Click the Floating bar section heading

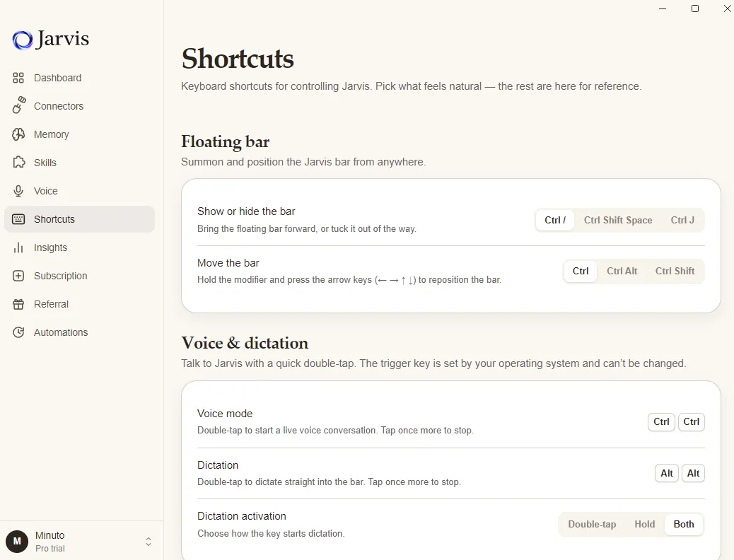[225, 142]
